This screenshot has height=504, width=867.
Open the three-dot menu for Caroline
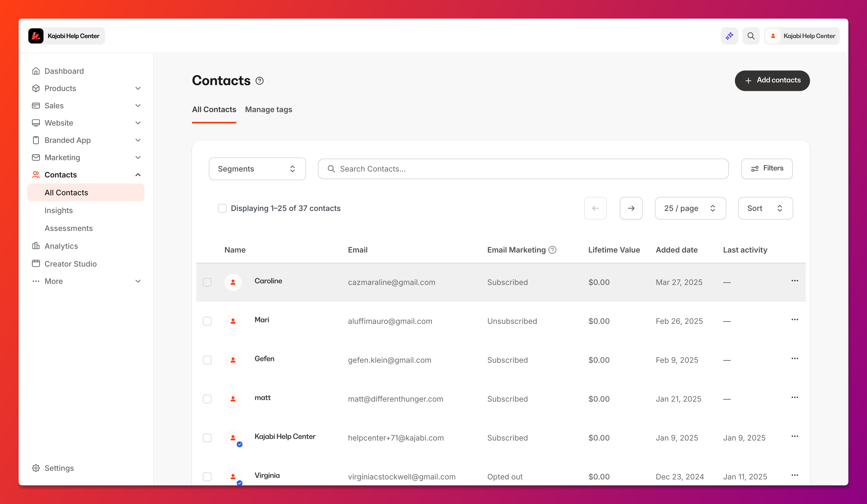coord(794,281)
